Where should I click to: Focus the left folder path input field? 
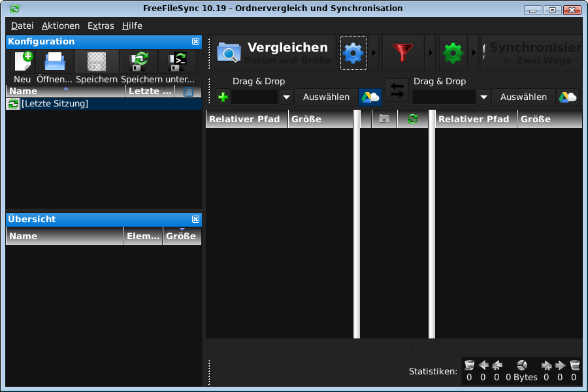pyautogui.click(x=255, y=97)
